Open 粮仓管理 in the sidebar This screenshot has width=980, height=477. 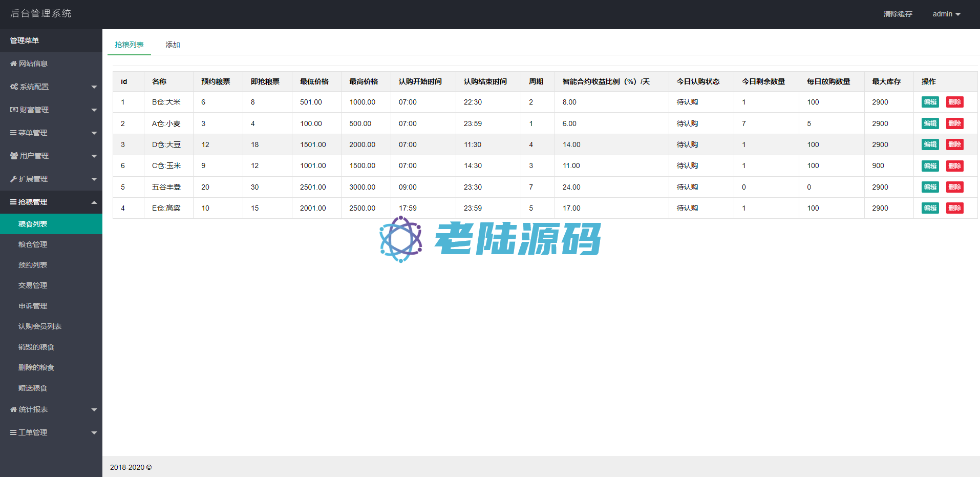tap(33, 244)
